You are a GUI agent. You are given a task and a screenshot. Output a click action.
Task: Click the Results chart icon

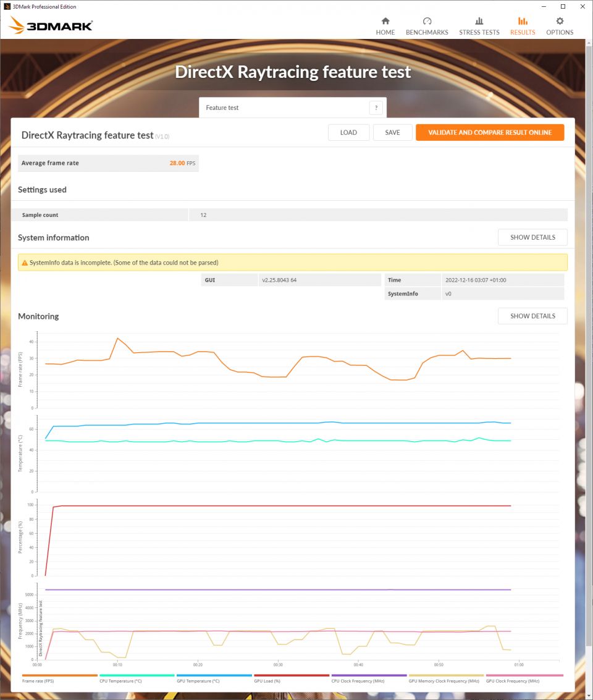pos(523,21)
